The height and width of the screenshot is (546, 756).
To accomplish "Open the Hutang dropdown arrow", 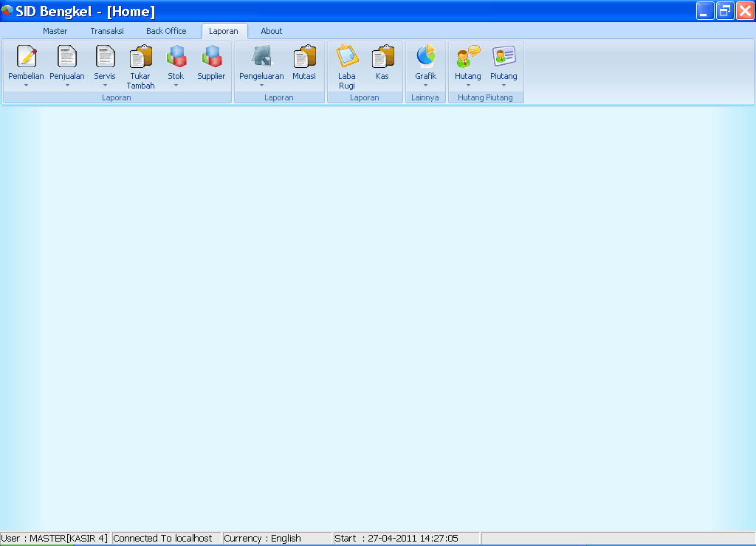I will (x=467, y=84).
